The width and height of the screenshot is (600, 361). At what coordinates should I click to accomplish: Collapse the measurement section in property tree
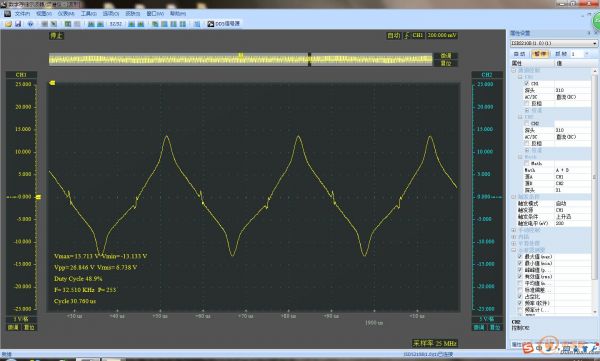pyautogui.click(x=514, y=250)
